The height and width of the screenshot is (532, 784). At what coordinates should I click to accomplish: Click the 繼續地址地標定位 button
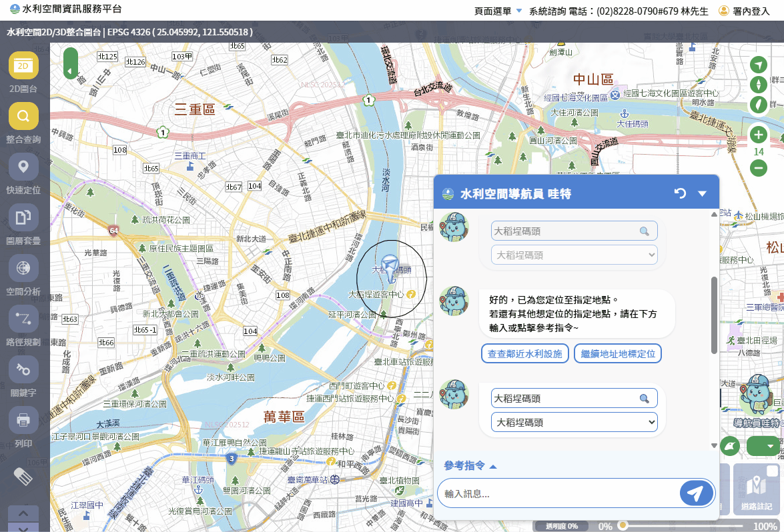617,353
